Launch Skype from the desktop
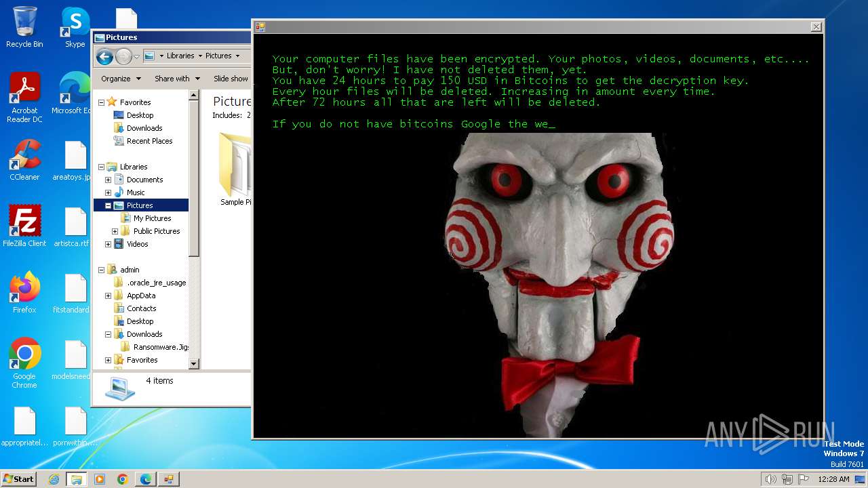This screenshot has width=868, height=488. tap(75, 27)
